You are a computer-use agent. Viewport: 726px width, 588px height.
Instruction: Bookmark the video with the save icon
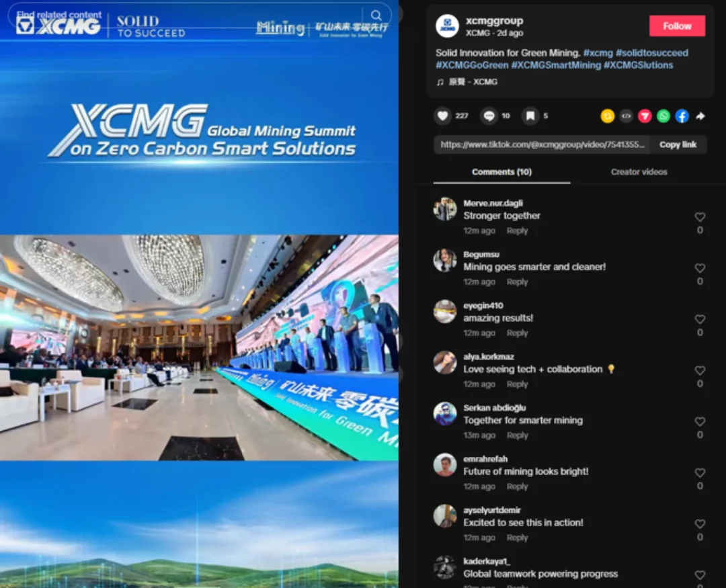click(530, 116)
